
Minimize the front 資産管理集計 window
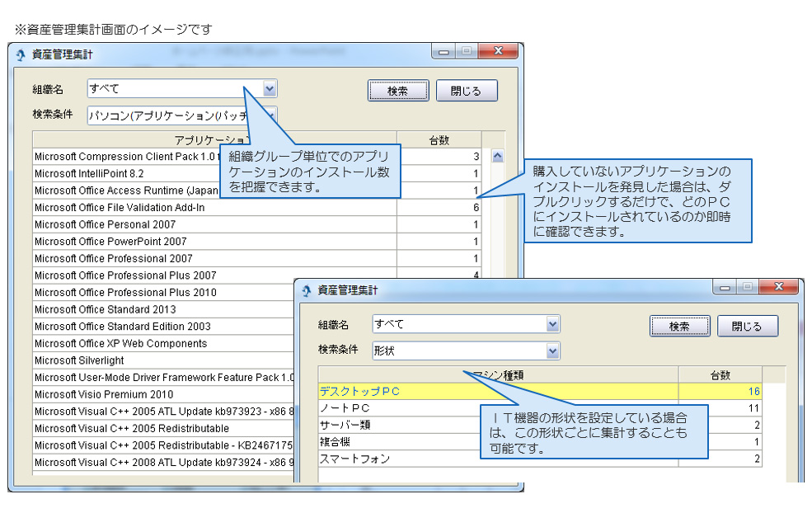[725, 287]
